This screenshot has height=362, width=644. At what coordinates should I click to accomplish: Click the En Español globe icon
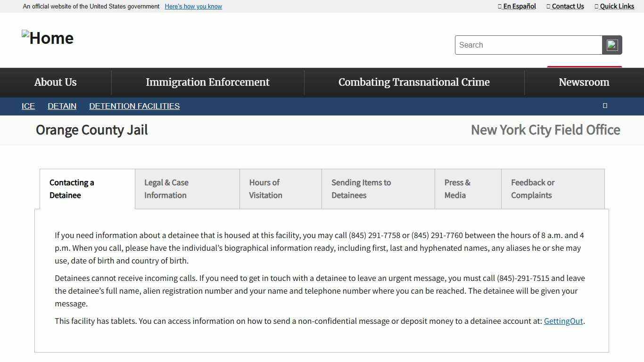(499, 6)
